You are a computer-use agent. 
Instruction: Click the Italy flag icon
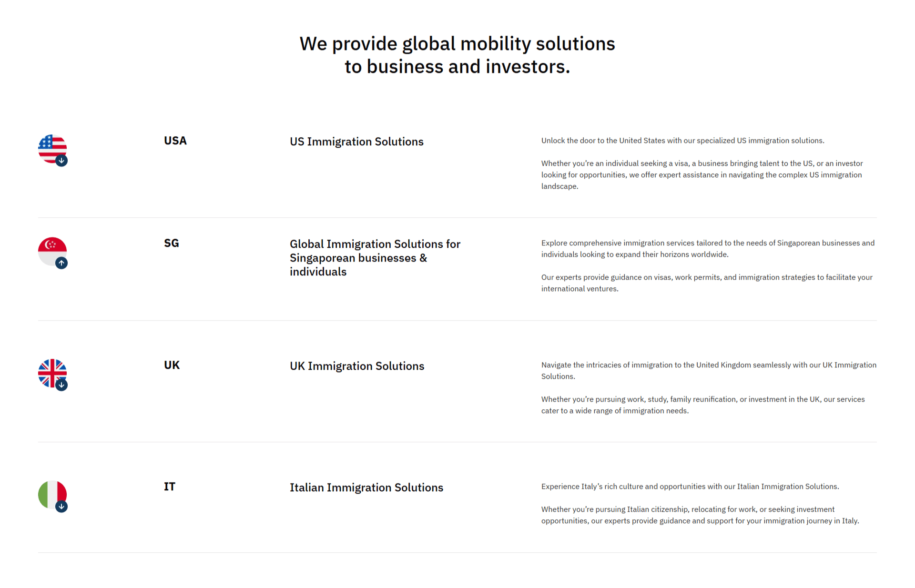pos(51,493)
